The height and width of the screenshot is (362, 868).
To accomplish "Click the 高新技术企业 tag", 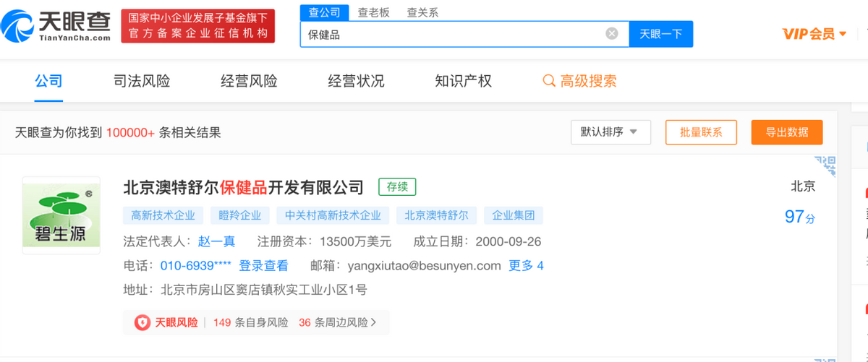I will (163, 215).
